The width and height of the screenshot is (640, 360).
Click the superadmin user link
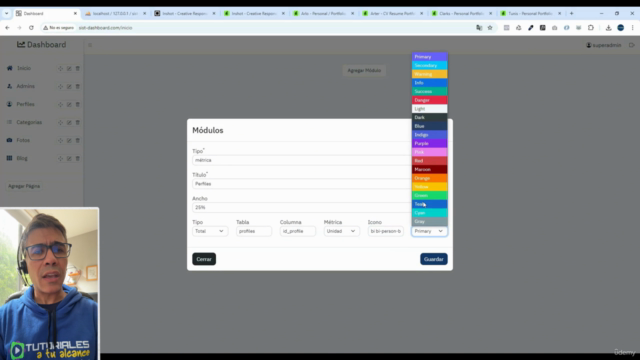point(604,45)
